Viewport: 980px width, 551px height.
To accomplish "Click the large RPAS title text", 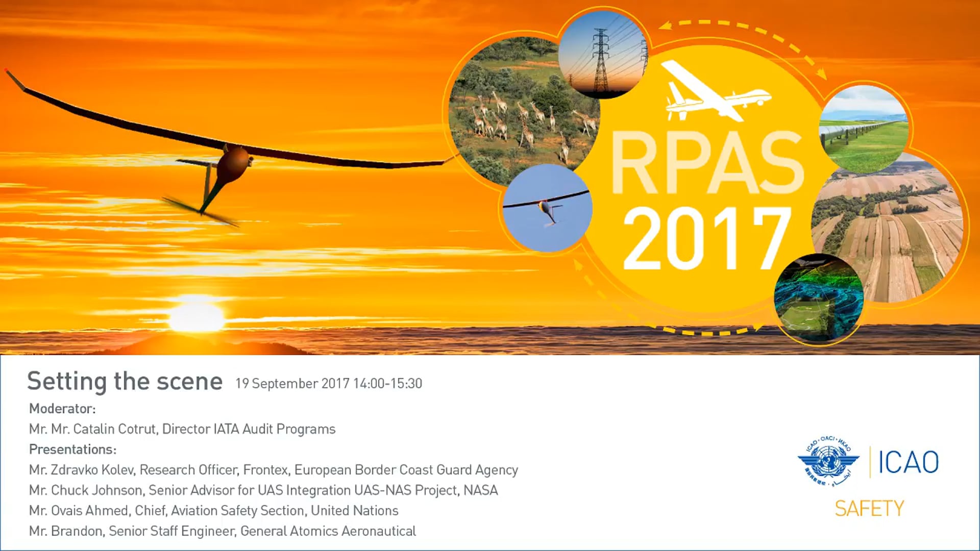I will click(x=707, y=163).
